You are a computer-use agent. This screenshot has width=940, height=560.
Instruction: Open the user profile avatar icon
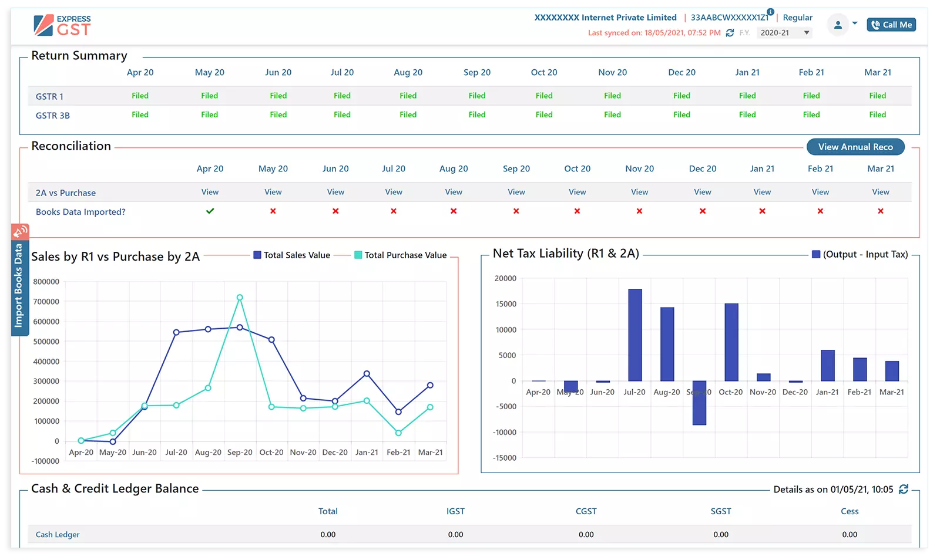pos(838,24)
